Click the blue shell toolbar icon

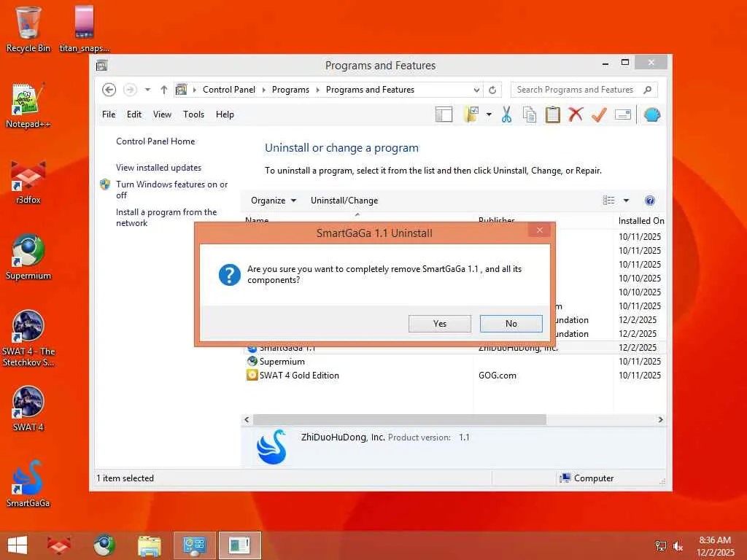651,114
